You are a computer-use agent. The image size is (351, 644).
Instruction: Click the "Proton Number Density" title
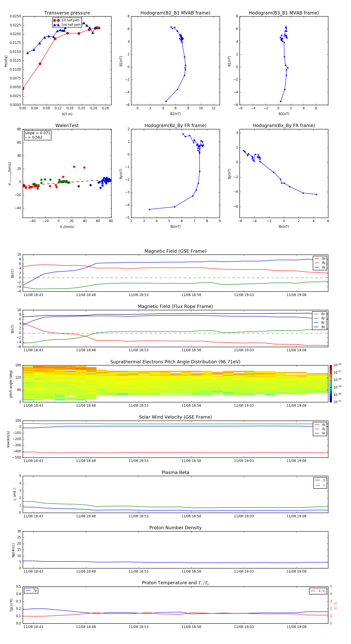pyautogui.click(x=175, y=528)
